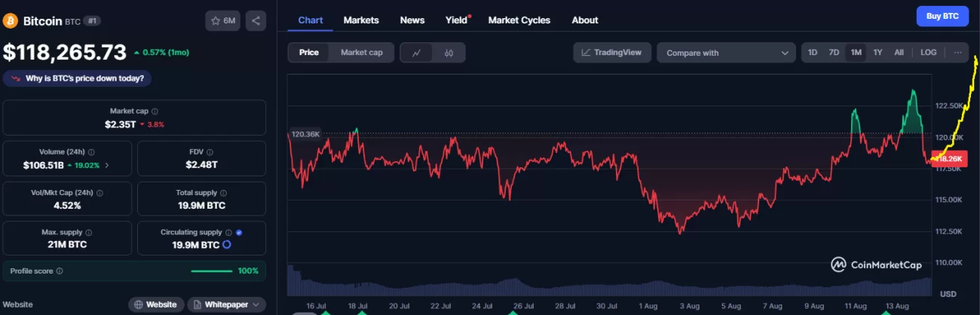Click the $118,265.73 price text
The height and width of the screenshot is (315, 980).
click(x=65, y=52)
